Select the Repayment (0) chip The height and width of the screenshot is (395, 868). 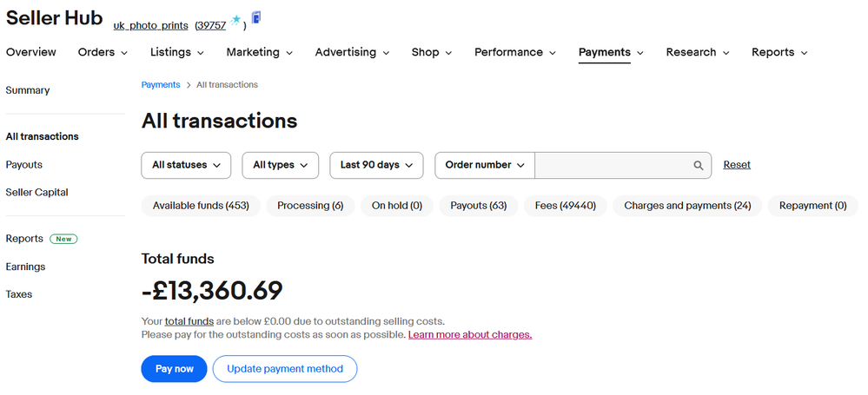tap(813, 206)
